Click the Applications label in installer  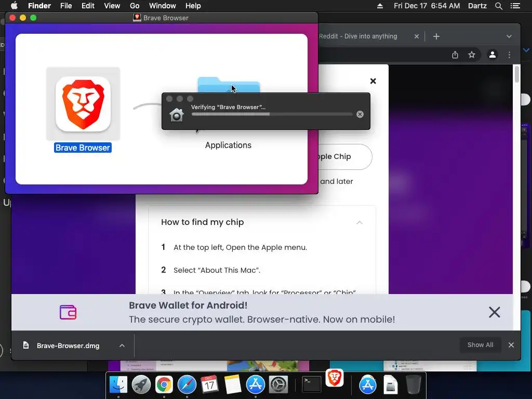coord(229,145)
